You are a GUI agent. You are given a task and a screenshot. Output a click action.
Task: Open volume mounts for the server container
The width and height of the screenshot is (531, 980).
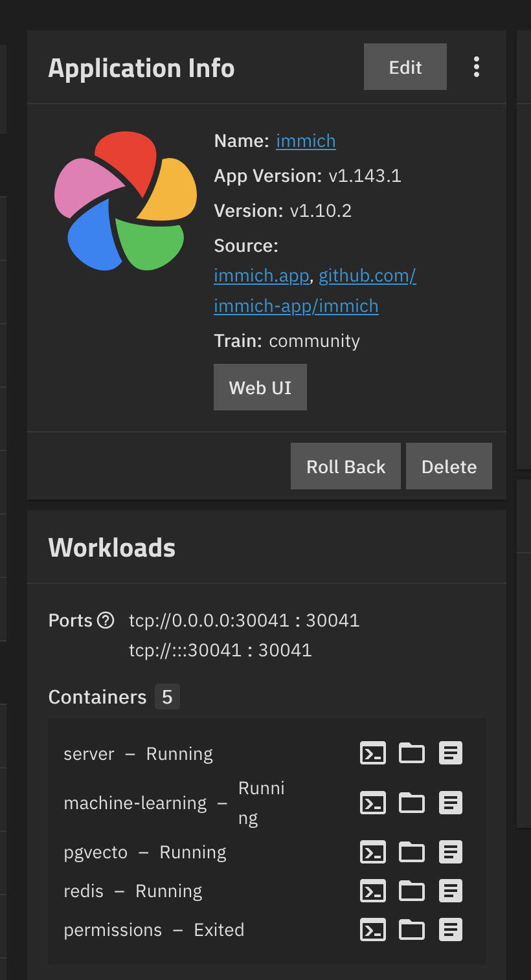click(412, 753)
